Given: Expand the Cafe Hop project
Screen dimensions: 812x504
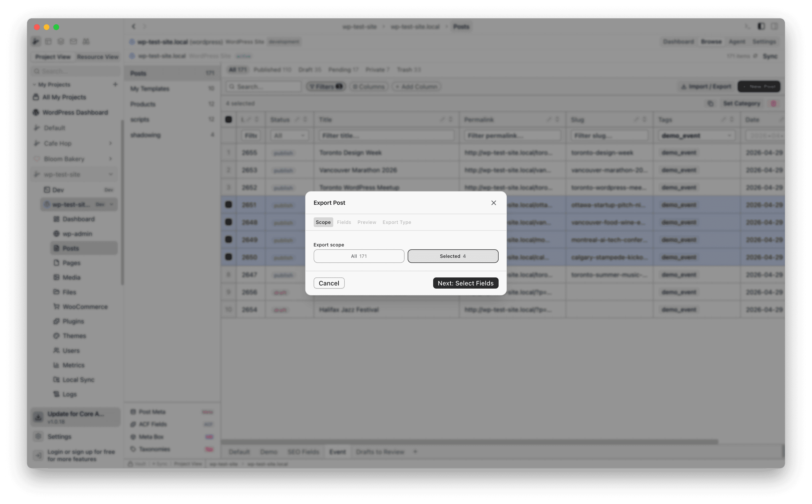Looking at the screenshot, I should (x=110, y=143).
